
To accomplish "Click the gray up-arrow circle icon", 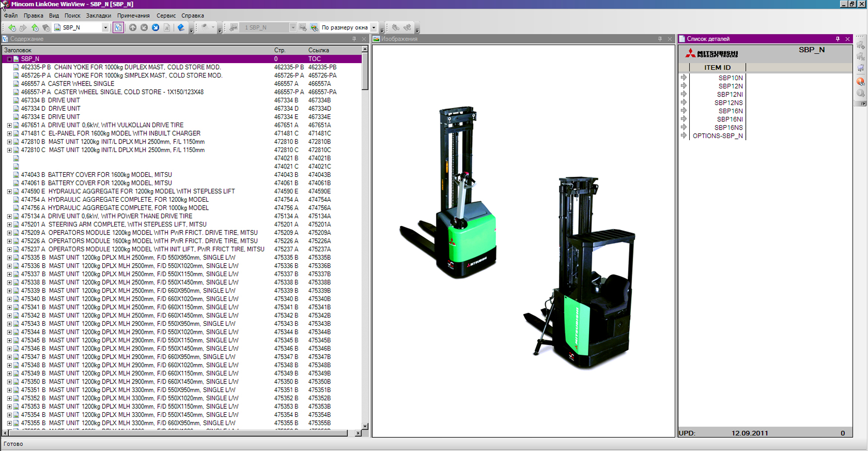I will click(x=133, y=28).
